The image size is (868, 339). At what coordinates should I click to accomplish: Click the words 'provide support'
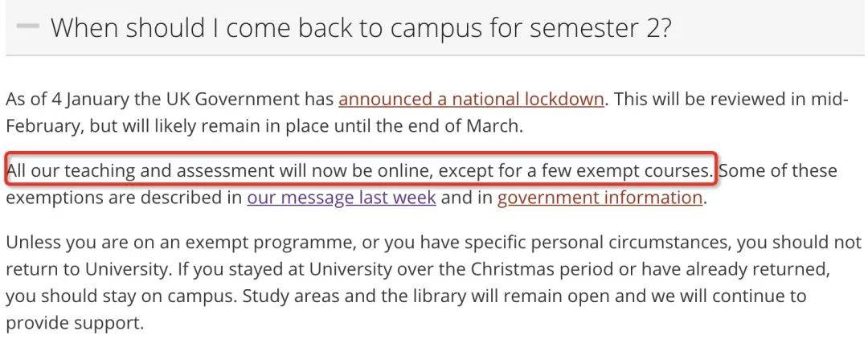[x=72, y=323]
